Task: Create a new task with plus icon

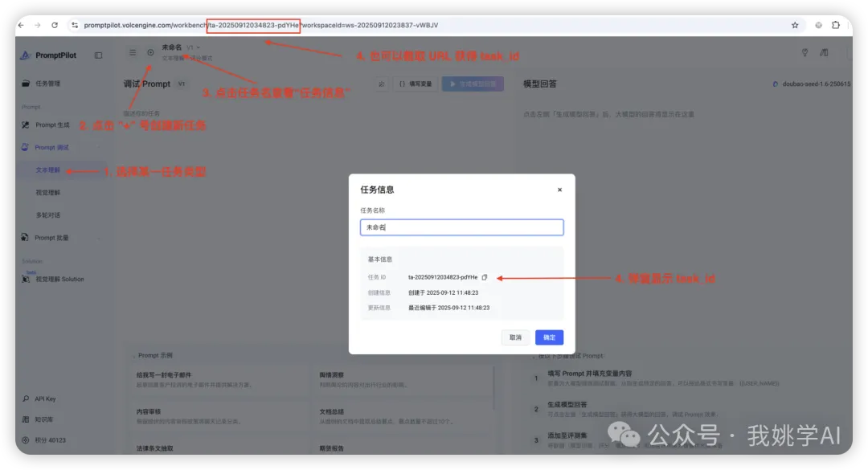Action: (x=150, y=52)
